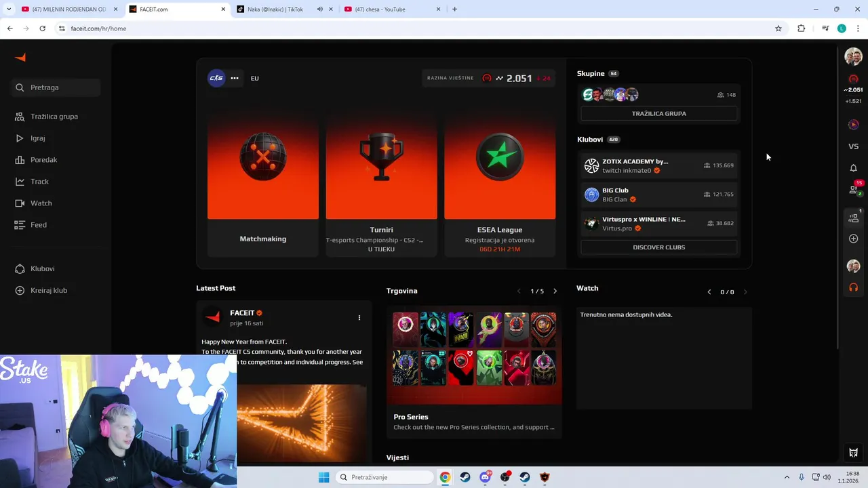Click the orange headphones icon

click(853, 287)
